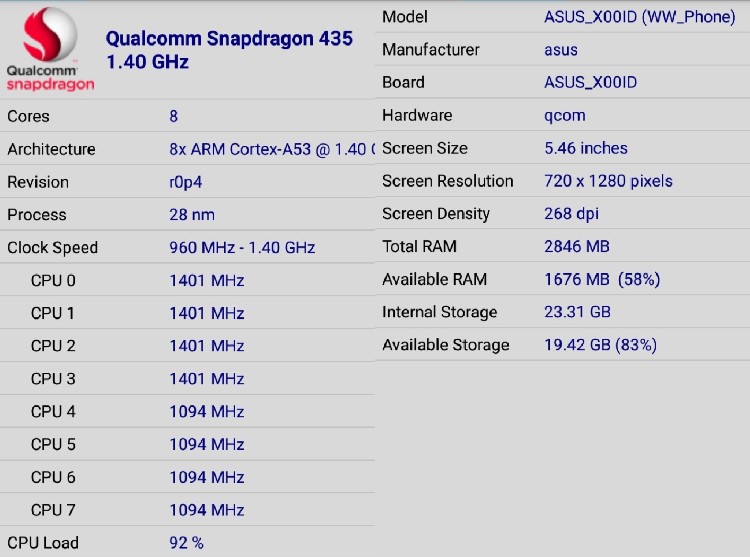The image size is (750, 557).
Task: Click the Hardware row label
Action: [417, 116]
